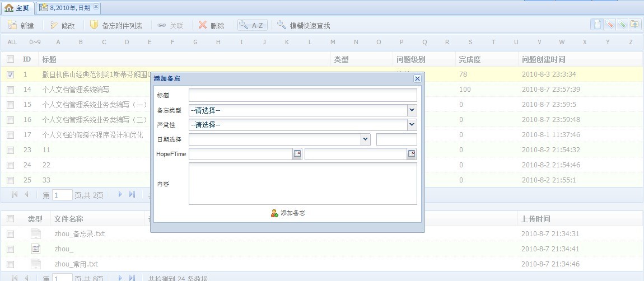Toggle select-all checkbox in memo table header
This screenshot has height=281, width=644.
click(10, 59)
